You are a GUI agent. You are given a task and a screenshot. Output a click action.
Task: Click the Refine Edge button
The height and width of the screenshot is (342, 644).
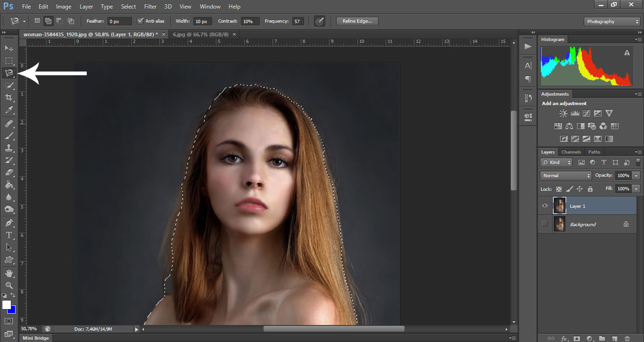(357, 21)
